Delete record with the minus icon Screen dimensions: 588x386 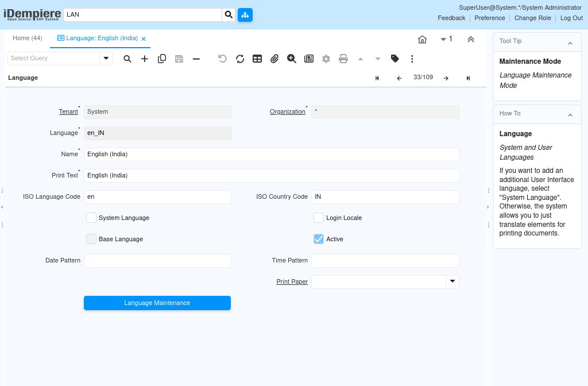pyautogui.click(x=196, y=59)
